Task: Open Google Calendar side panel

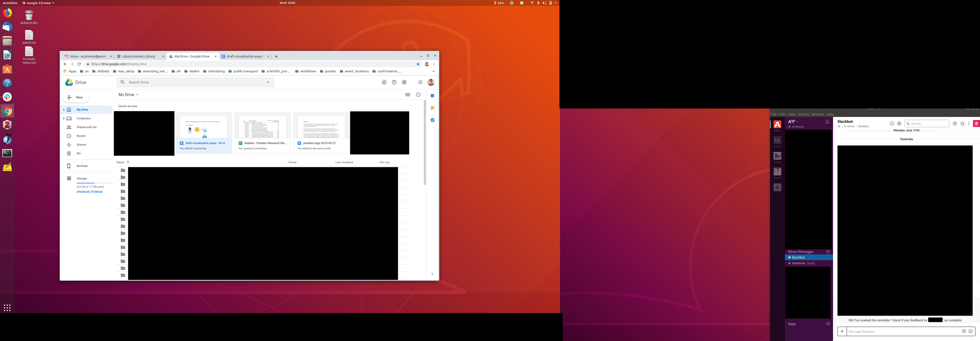Action: 432,96
